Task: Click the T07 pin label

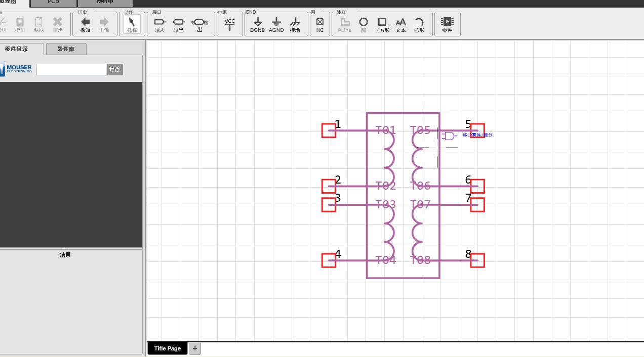Action: point(420,204)
